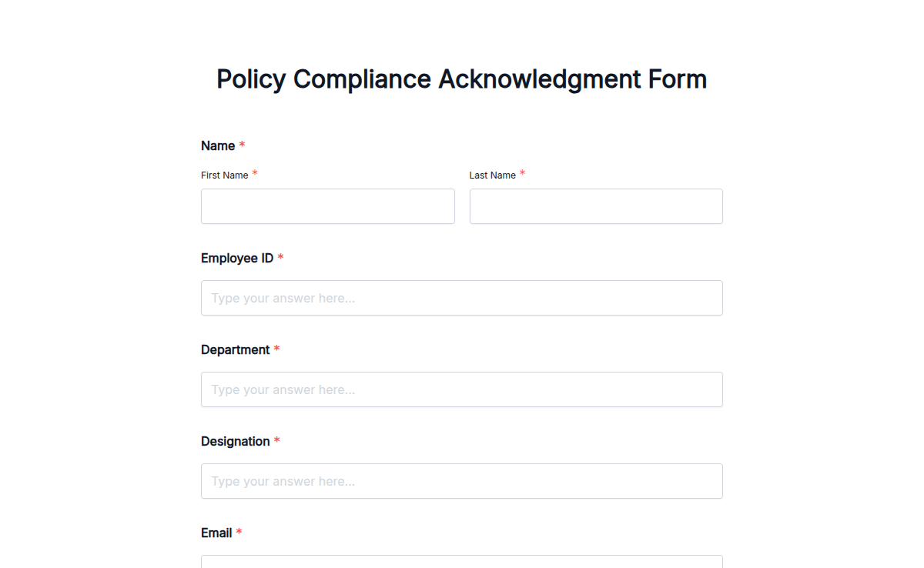The width and height of the screenshot is (924, 568).
Task: Focus the Designation answer field
Action: (461, 481)
